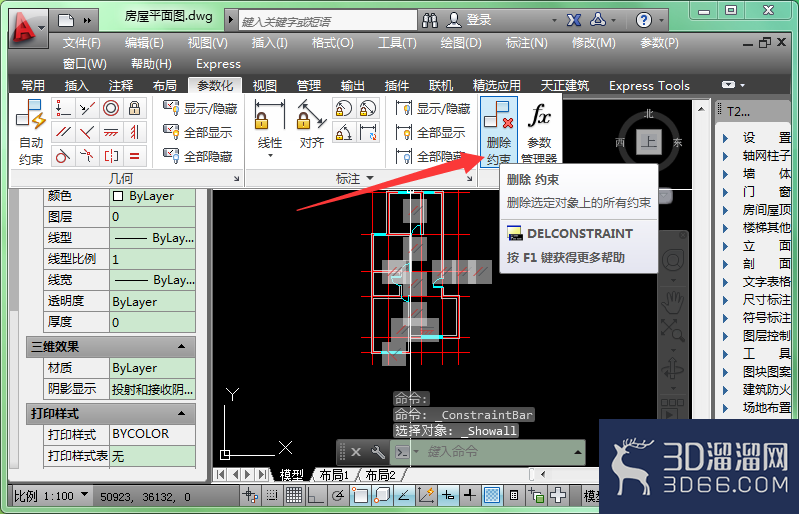
Task: Click the ViewCube 上 face
Action: pos(648,142)
